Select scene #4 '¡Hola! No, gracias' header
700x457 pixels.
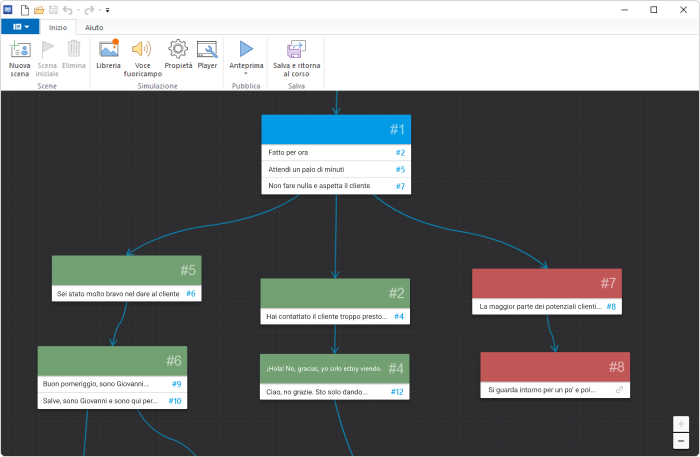click(335, 369)
